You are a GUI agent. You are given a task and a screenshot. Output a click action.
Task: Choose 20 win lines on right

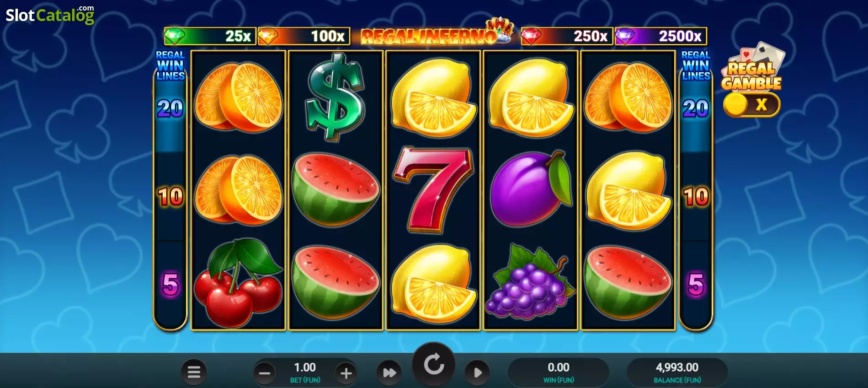click(696, 108)
